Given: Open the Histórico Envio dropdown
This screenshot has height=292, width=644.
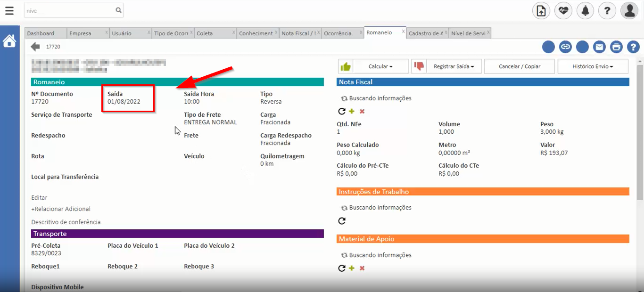Looking at the screenshot, I should pos(593,66).
